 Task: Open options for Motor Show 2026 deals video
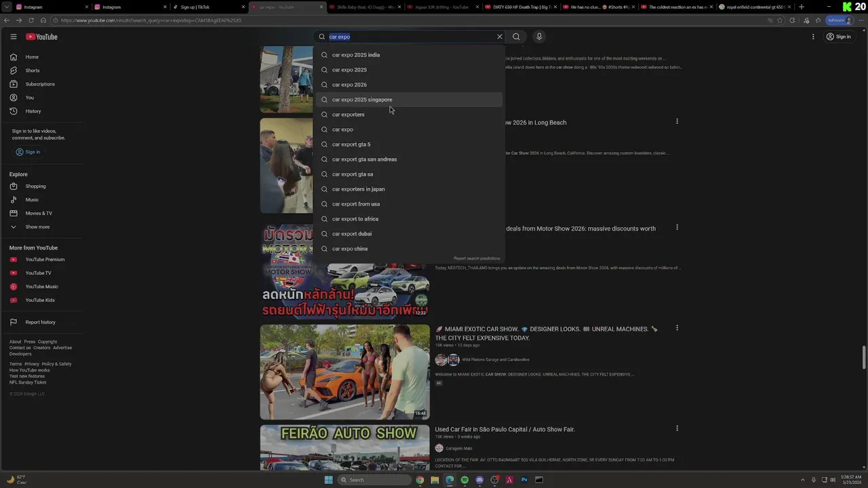[x=677, y=228]
